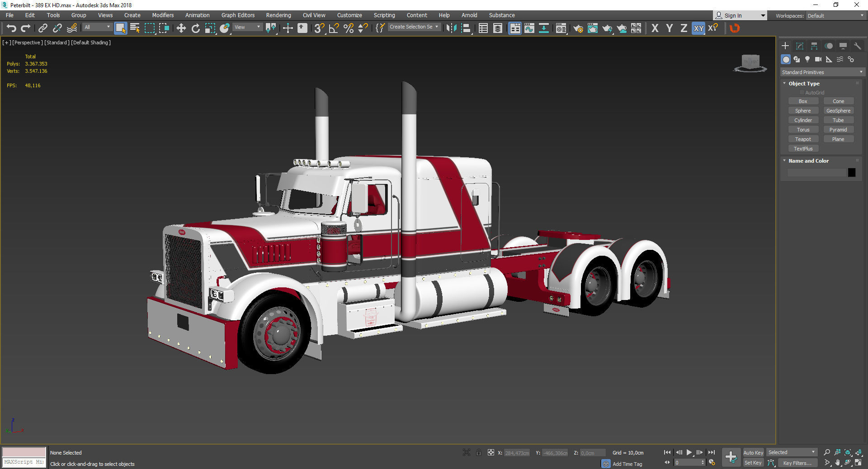Screen dimensions: 868x469
Task: Toggle Window/Crossing selection mode
Action: point(164,28)
